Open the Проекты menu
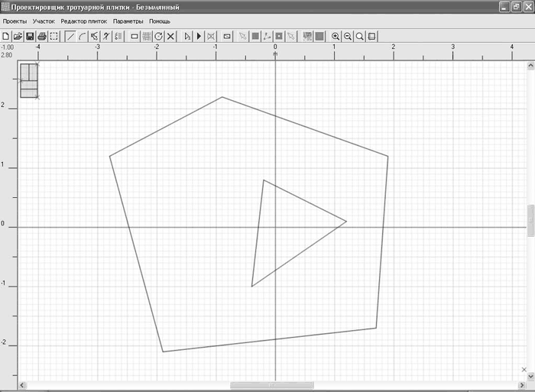The height and width of the screenshot is (392, 535). 15,21
